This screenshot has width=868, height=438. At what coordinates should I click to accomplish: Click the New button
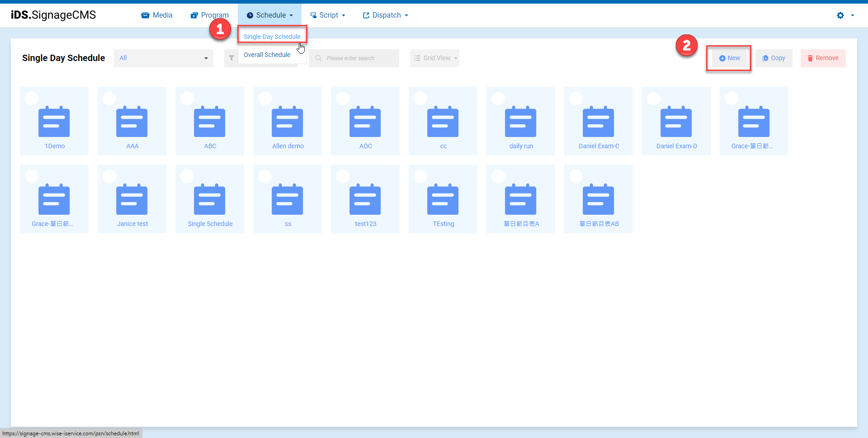point(730,58)
